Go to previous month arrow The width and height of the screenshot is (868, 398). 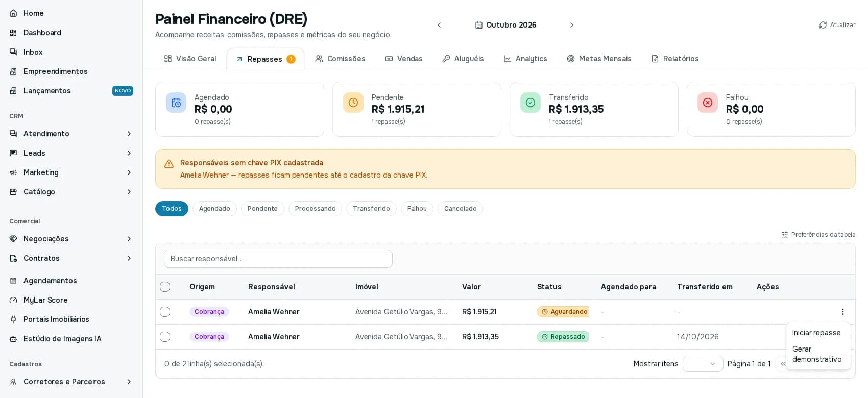pos(439,25)
